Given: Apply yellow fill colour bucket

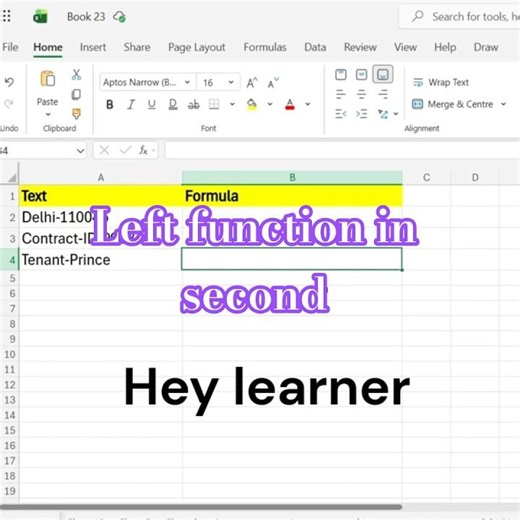Looking at the screenshot, I should [252, 105].
